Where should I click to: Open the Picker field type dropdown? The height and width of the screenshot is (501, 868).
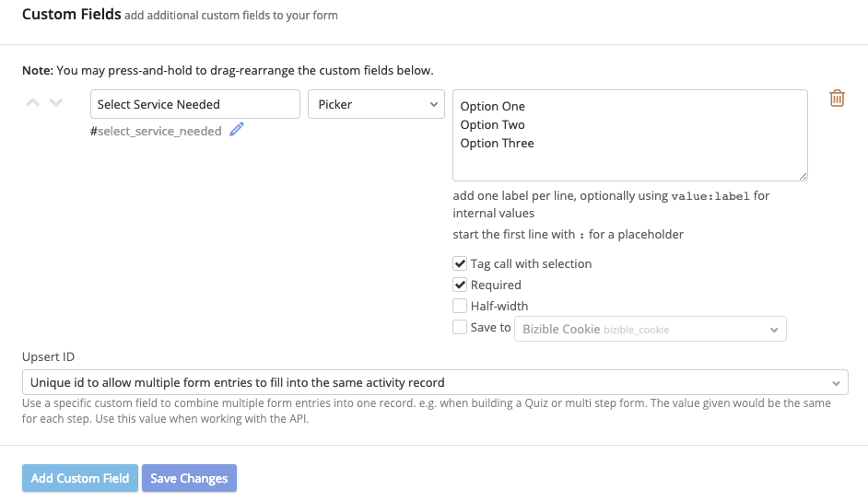(x=376, y=104)
